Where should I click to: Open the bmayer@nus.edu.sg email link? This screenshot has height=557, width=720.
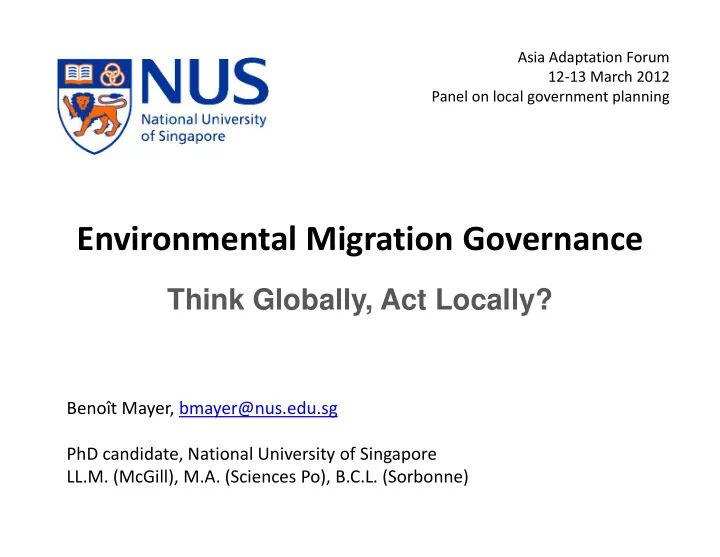(x=258, y=408)
